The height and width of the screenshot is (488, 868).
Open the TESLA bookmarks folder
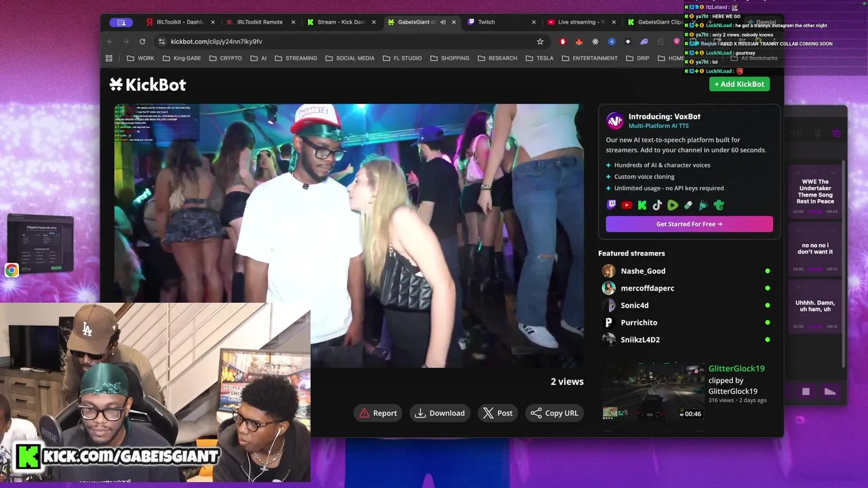pyautogui.click(x=540, y=58)
